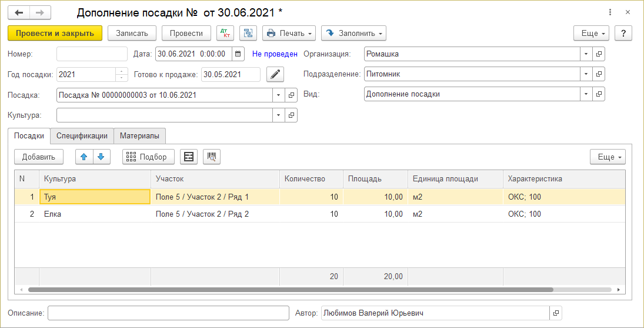
Task: Select the Елка culture cell
Action: click(95, 214)
